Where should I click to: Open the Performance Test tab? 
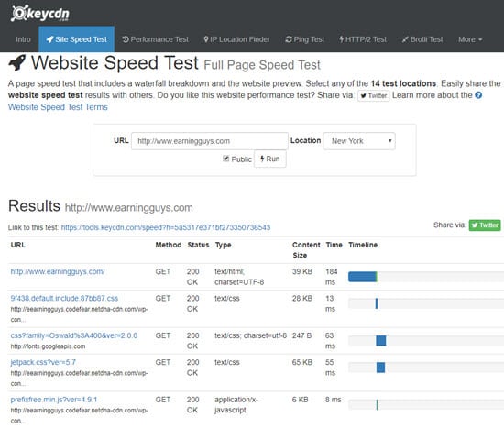pyautogui.click(x=156, y=39)
